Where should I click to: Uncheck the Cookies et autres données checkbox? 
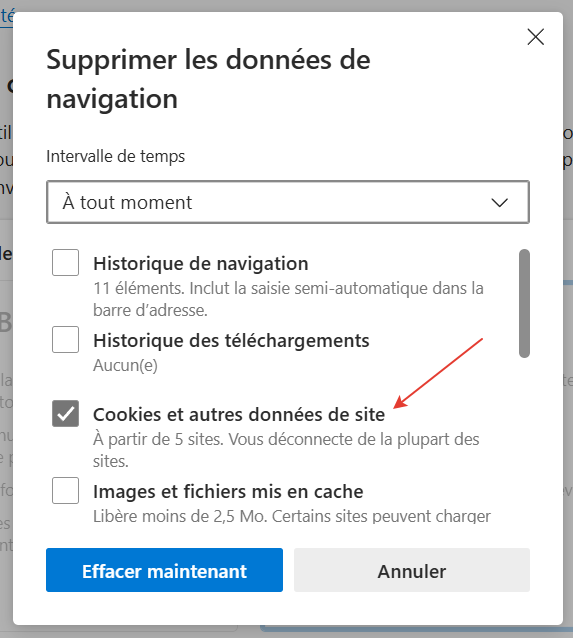pos(66,413)
